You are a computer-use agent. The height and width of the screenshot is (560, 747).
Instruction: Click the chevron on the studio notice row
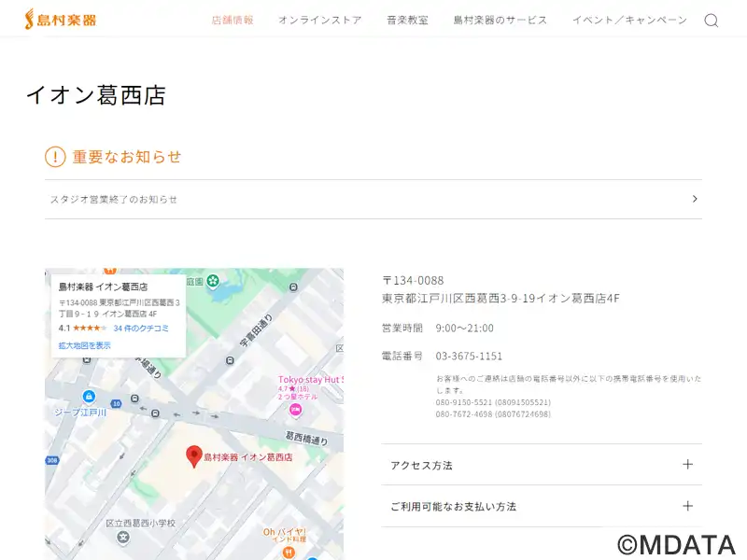coord(695,199)
